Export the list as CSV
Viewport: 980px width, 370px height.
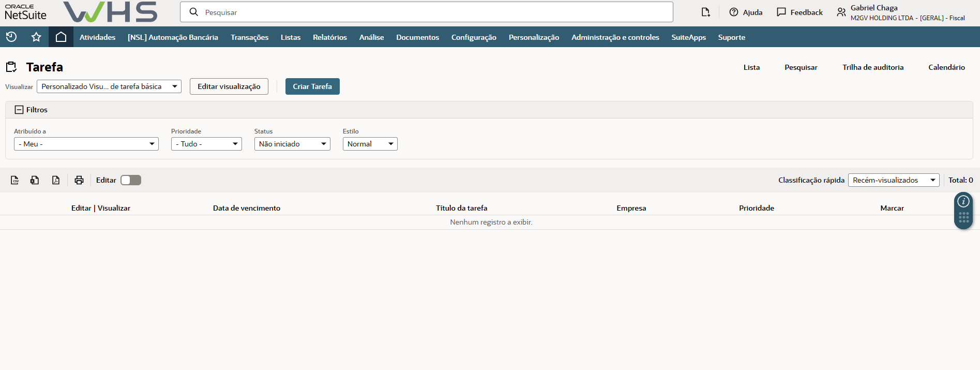click(15, 180)
